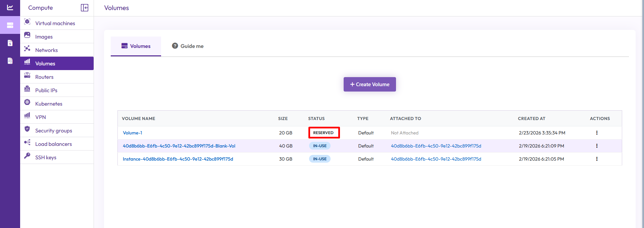
Task: Open actions menu for Volume-1
Action: coord(597,133)
